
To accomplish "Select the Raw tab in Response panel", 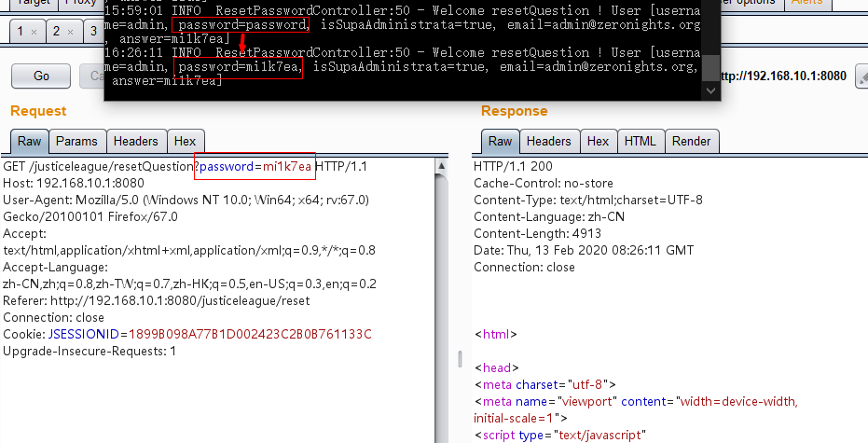I will (501, 142).
